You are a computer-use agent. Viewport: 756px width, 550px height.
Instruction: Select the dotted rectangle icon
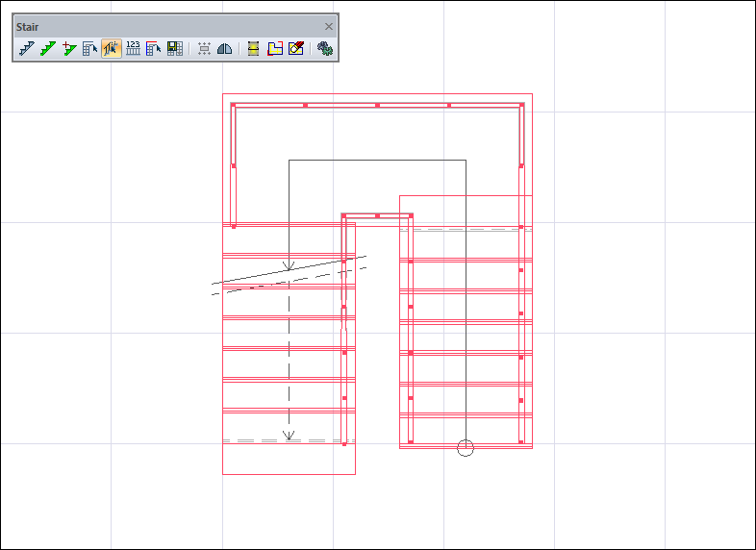(204, 48)
